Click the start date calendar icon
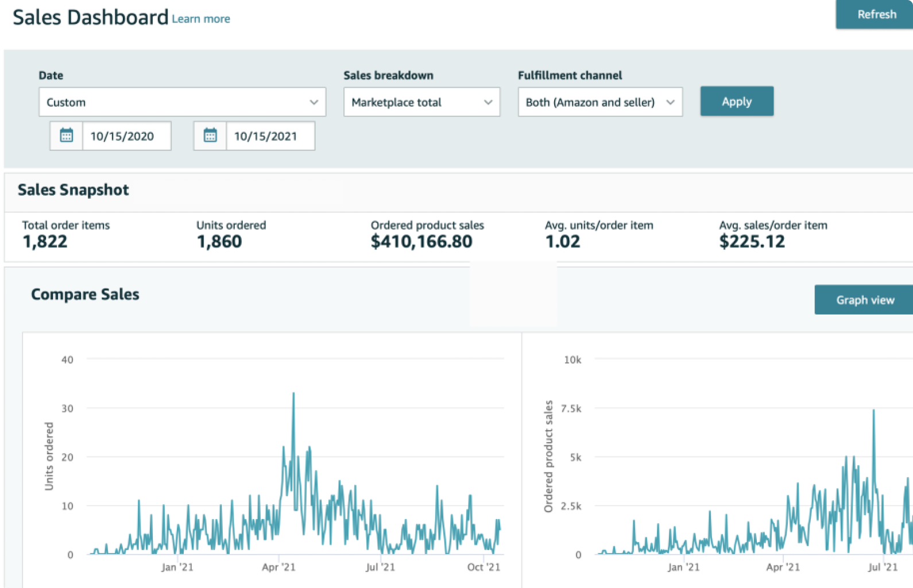This screenshot has width=913, height=588. point(67,136)
